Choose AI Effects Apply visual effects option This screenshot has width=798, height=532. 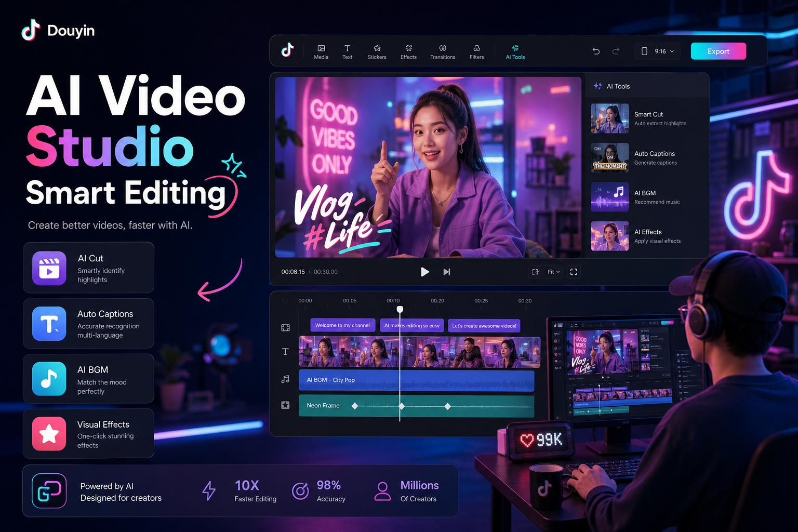pos(647,236)
